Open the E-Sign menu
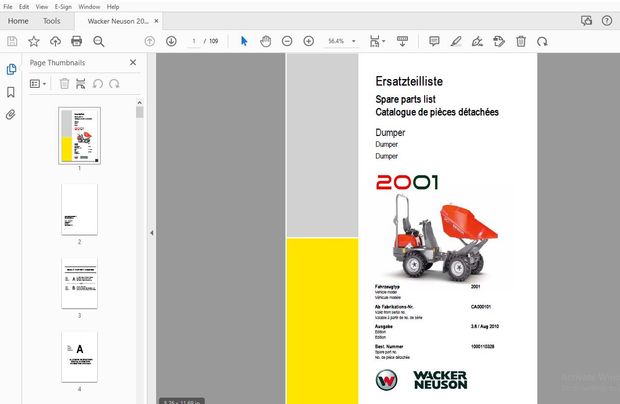Screen dimensions: 620x404 coord(63,7)
